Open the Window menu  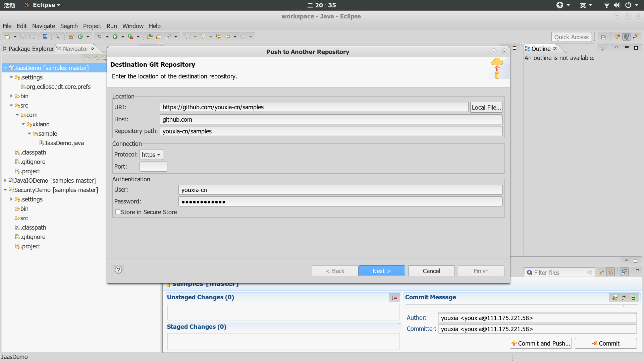pyautogui.click(x=133, y=26)
